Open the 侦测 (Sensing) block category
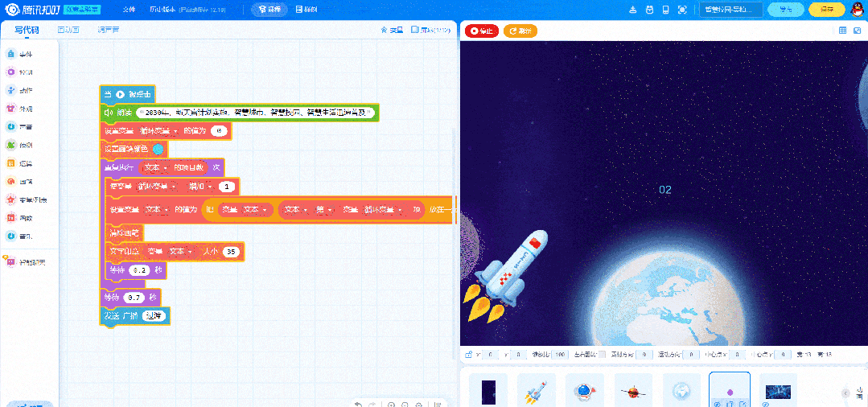868x407 pixels. 19,145
